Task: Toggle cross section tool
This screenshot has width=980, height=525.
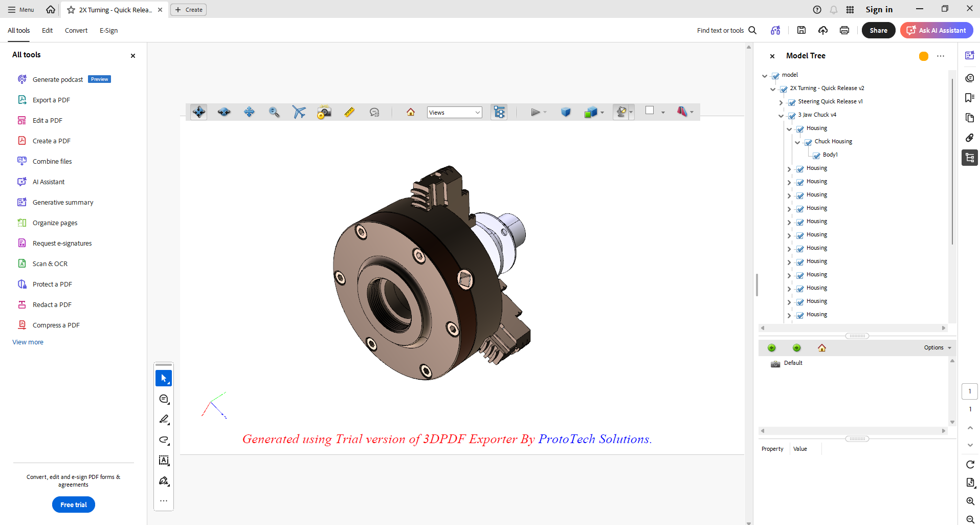Action: click(682, 112)
